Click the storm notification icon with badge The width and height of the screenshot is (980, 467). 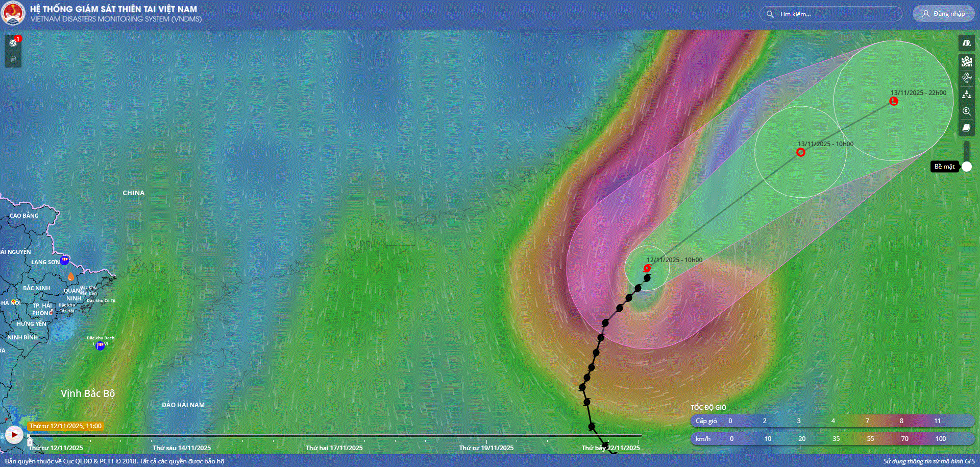13,43
